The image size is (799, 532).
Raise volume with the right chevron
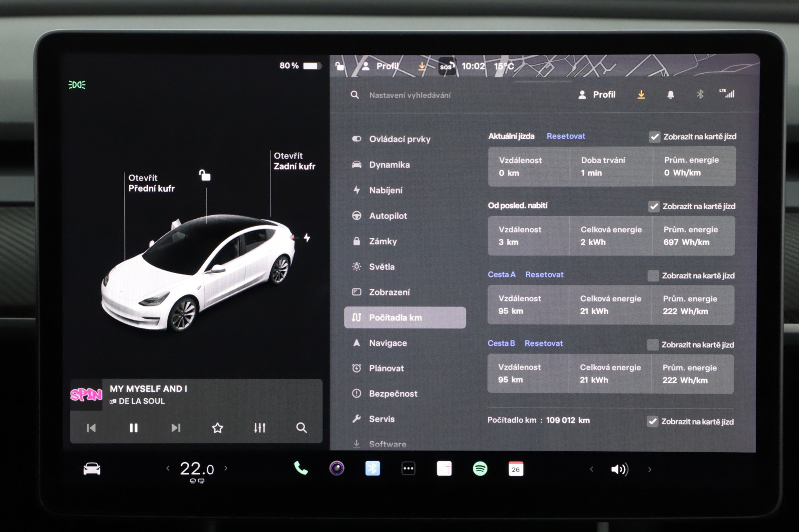(x=650, y=469)
